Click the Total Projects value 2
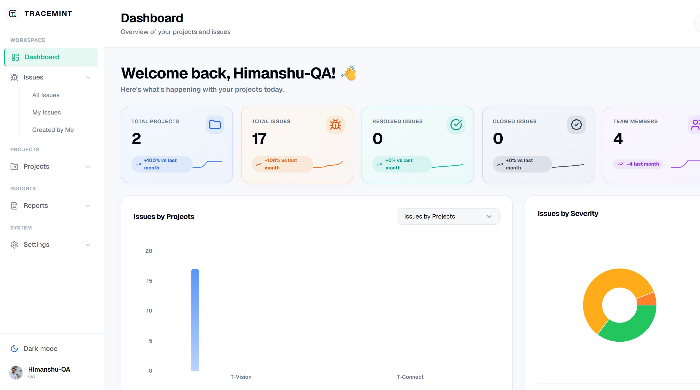Image resolution: width=700 pixels, height=390 pixels. pyautogui.click(x=136, y=139)
